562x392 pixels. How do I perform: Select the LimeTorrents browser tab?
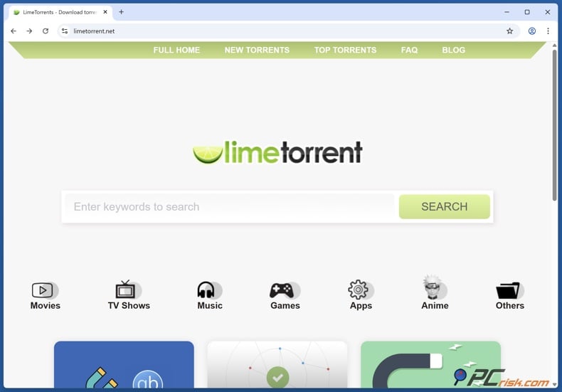60,12
